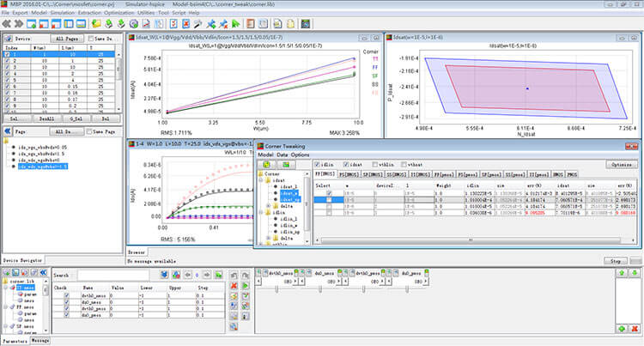
Task: Open the Simulation menu
Action: (x=63, y=13)
